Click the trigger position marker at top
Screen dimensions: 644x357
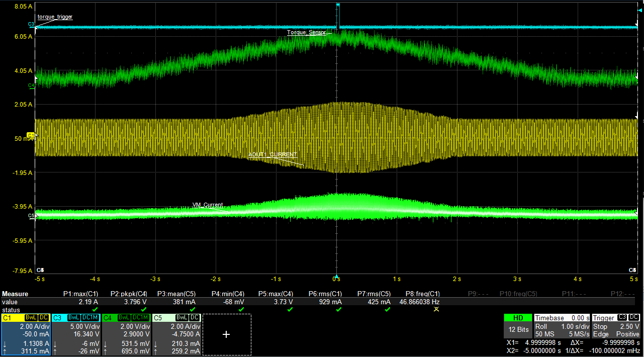tap(338, 5)
